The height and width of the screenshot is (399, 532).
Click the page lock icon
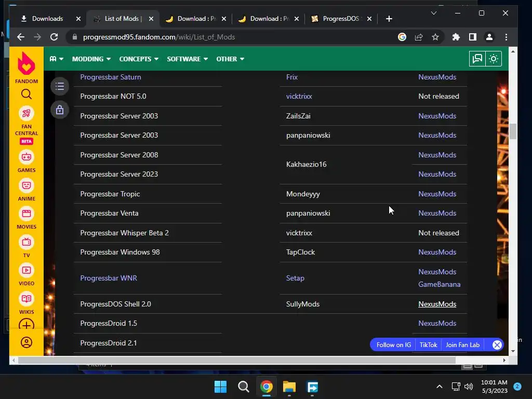click(x=60, y=110)
